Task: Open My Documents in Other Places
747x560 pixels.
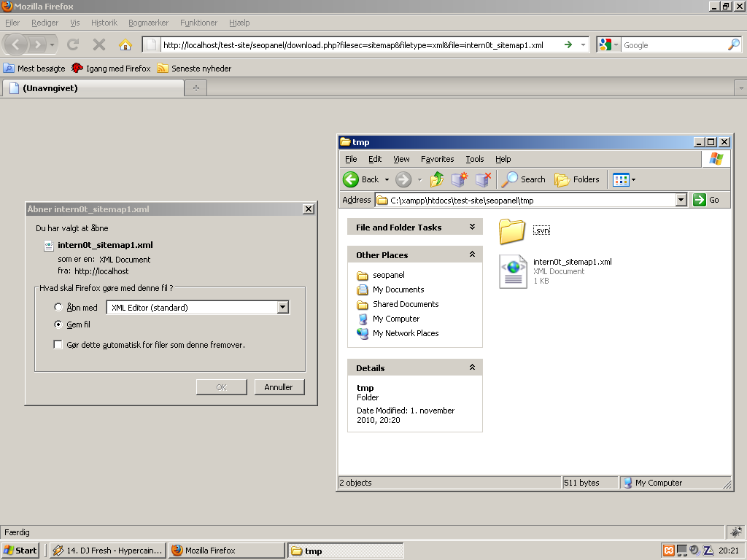Action: click(x=390, y=289)
